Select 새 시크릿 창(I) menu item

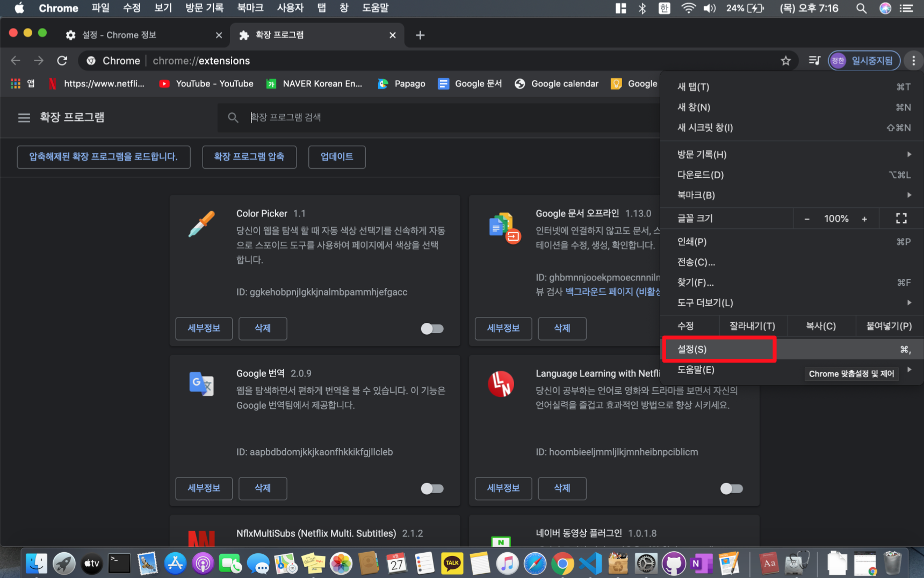pyautogui.click(x=792, y=128)
